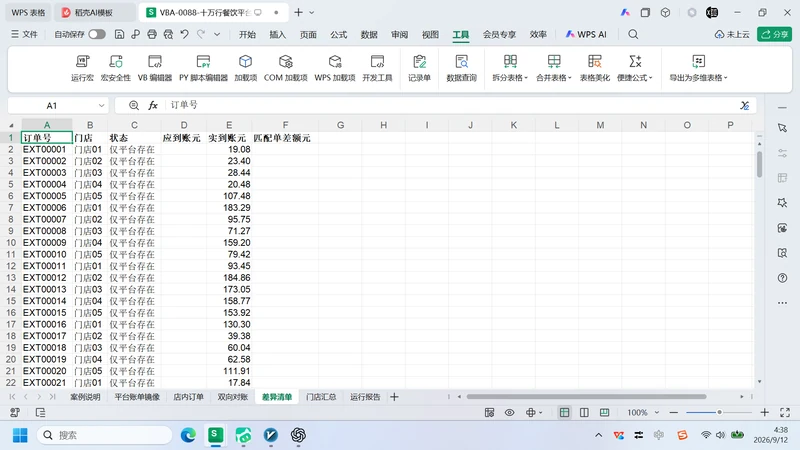Open Microsoft Edge from taskbar
This screenshot has height=450, width=800.
coord(188,435)
